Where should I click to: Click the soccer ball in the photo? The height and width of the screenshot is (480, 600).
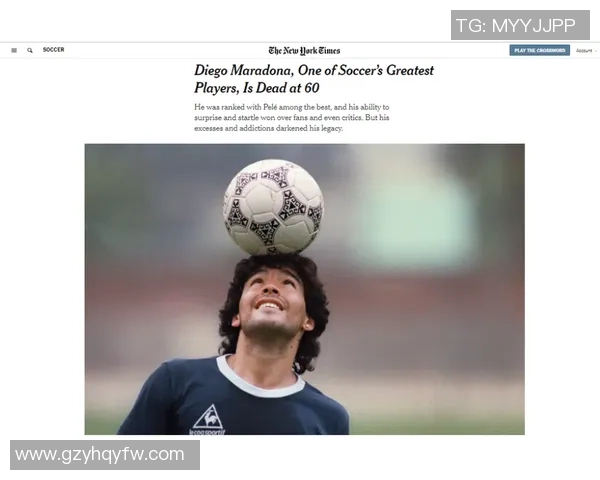[x=274, y=207]
